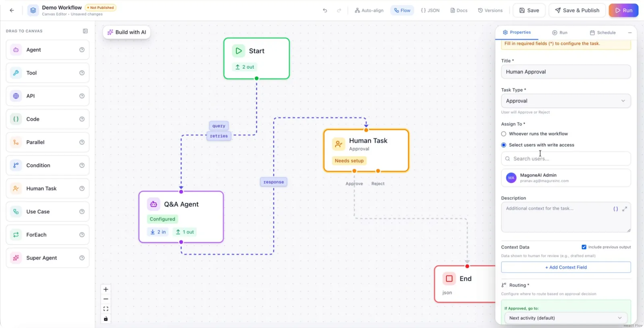Toggle the canvas lock icon

click(106, 319)
